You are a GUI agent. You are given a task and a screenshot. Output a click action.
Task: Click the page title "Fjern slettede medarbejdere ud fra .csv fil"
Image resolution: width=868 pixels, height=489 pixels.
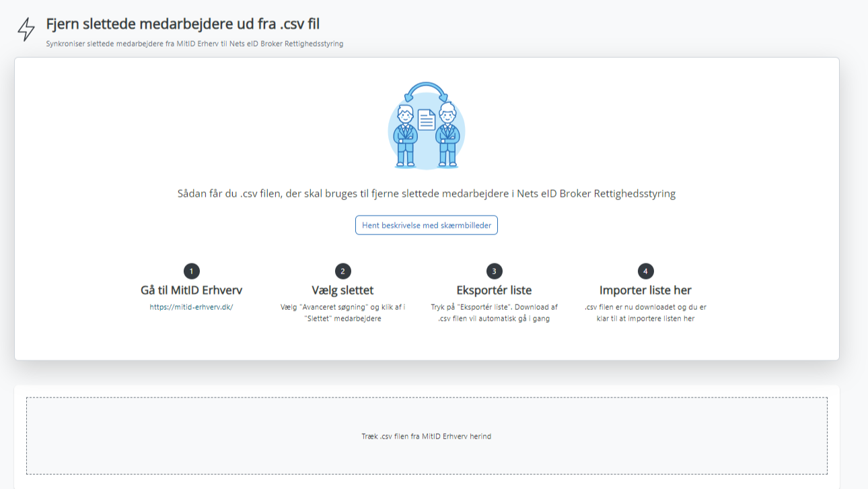pos(182,24)
